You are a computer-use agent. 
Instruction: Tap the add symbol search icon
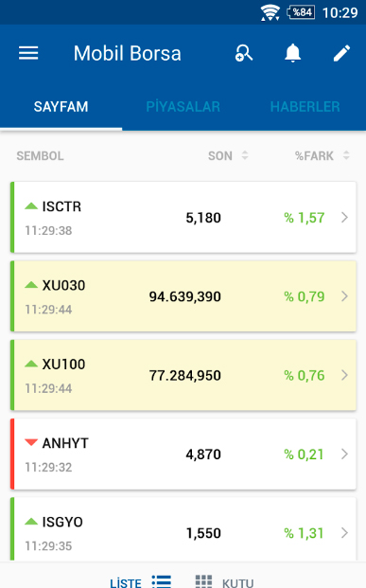tap(244, 53)
